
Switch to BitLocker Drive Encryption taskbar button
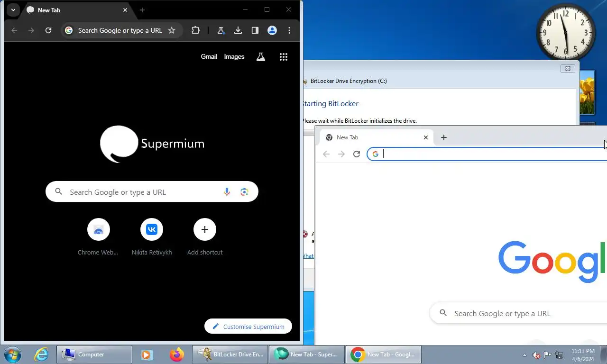pyautogui.click(x=230, y=354)
